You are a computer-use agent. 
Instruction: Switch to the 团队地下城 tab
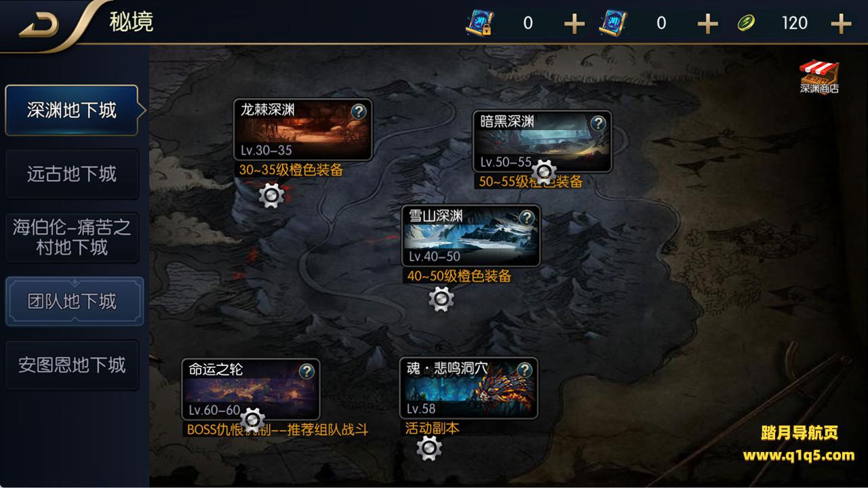click(x=74, y=301)
